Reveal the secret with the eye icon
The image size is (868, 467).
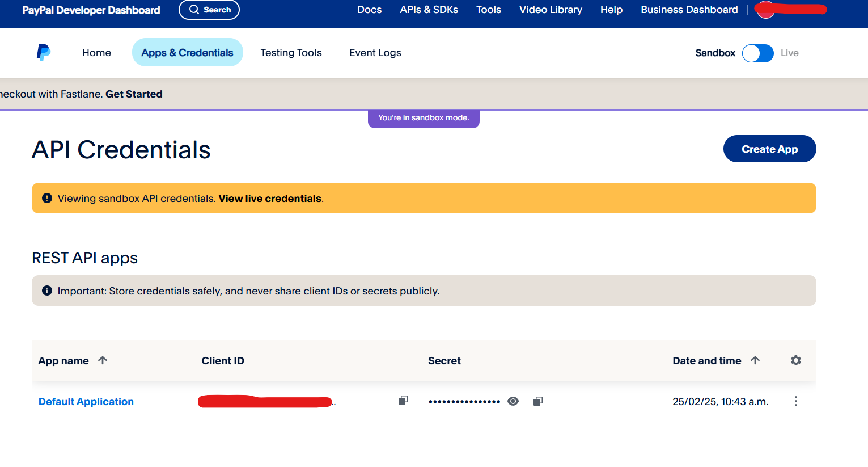click(513, 401)
